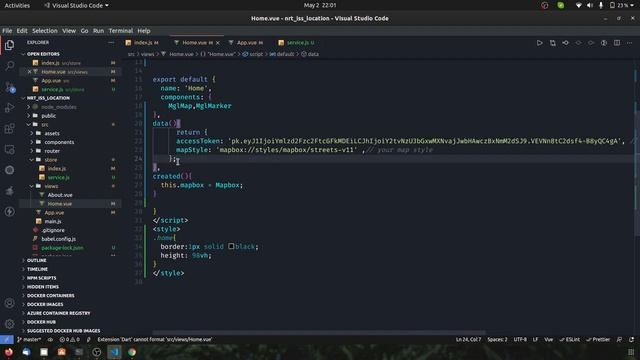
Task: Open the Extensions view
Action: click(x=9, y=128)
